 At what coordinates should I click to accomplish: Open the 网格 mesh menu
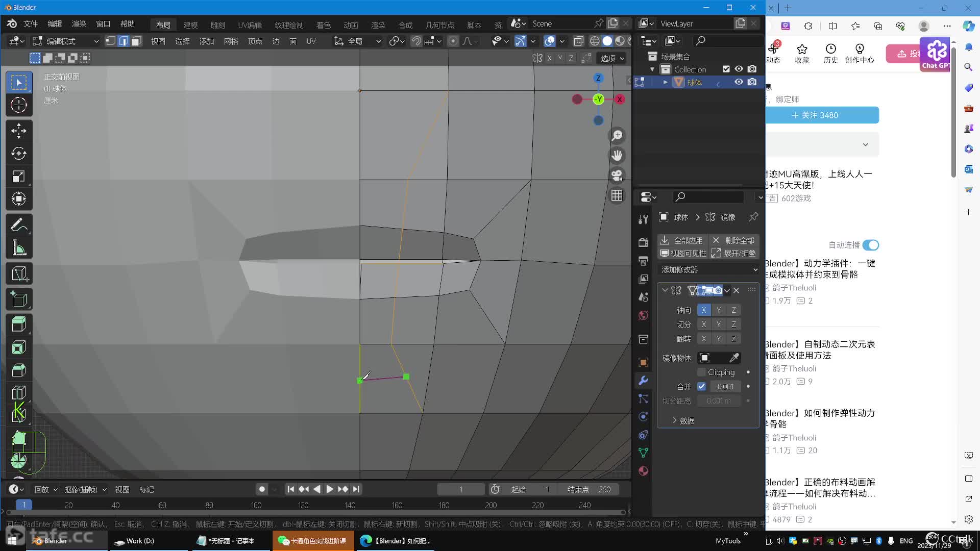(x=231, y=41)
